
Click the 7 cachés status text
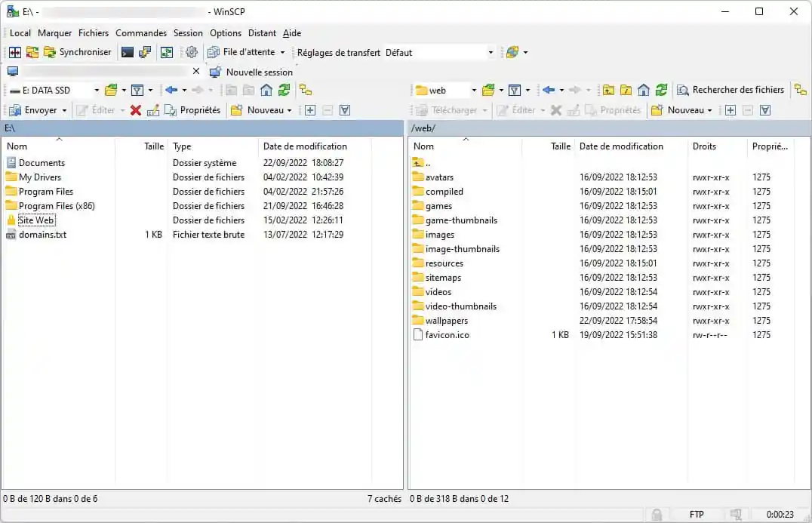click(x=384, y=499)
